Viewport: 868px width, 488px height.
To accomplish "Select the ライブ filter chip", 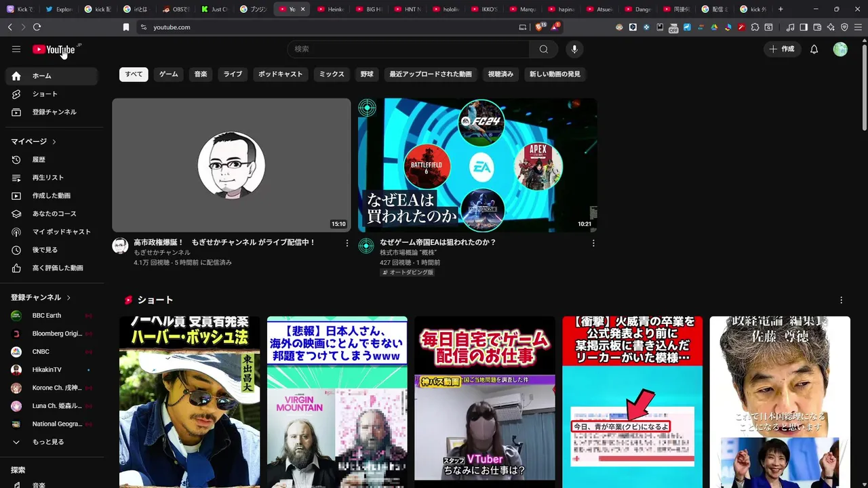I will [233, 74].
